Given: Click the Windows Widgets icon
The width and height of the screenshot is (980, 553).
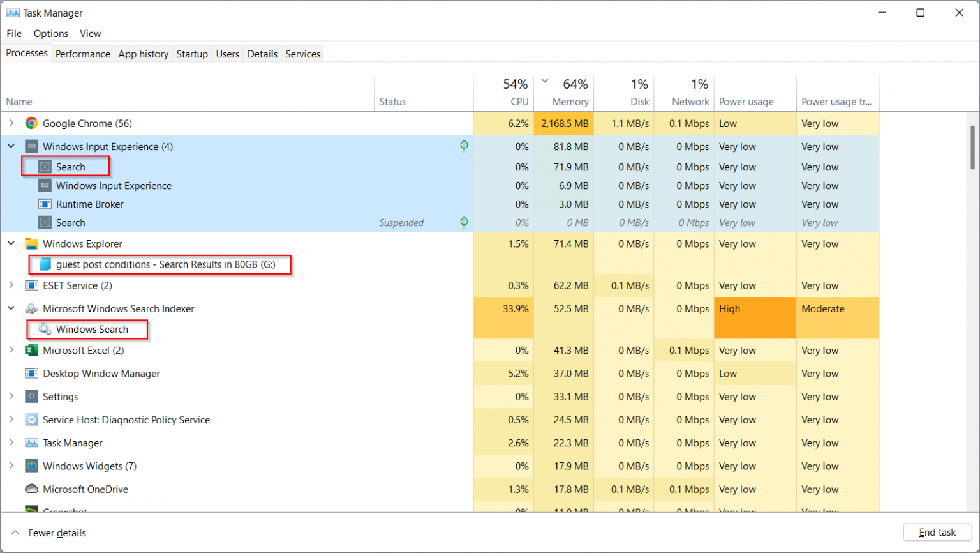Looking at the screenshot, I should point(31,466).
